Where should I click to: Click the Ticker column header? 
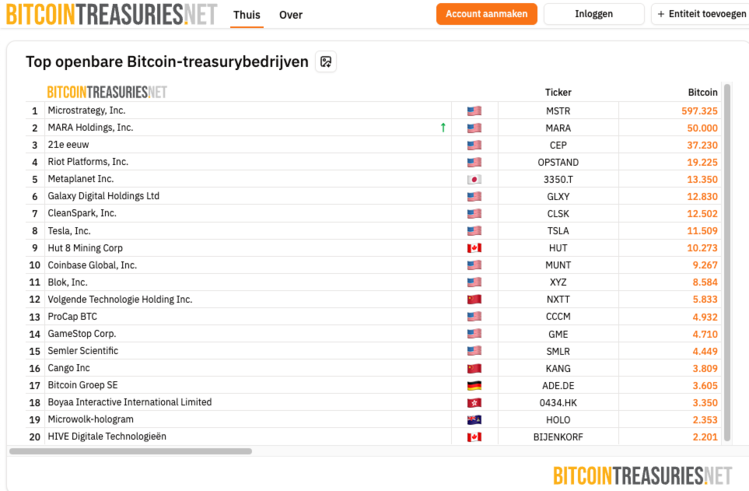(558, 92)
